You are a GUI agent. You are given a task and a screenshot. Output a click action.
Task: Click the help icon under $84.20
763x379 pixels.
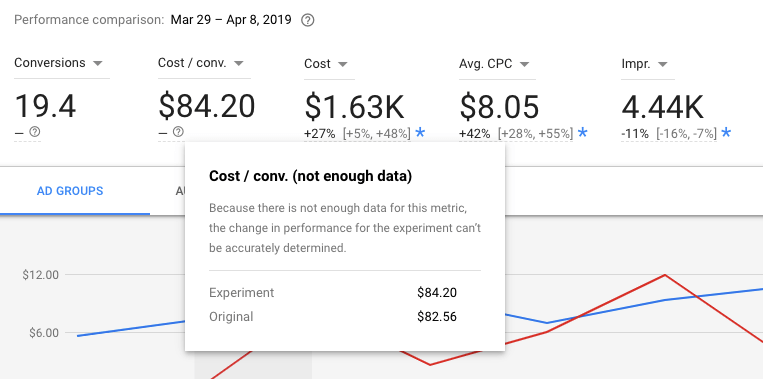coord(179,131)
